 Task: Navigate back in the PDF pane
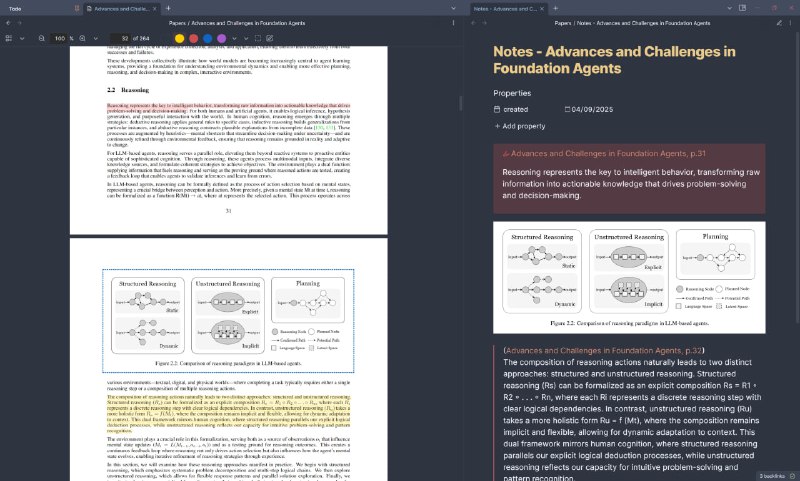pyautogui.click(x=8, y=23)
